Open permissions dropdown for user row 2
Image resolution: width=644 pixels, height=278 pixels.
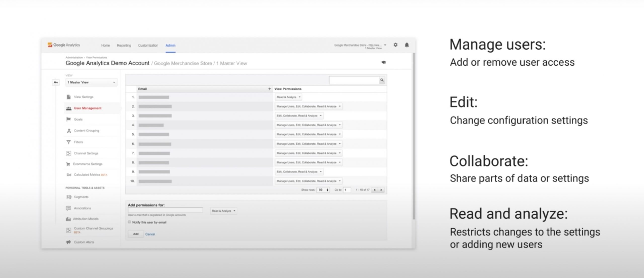click(x=308, y=106)
